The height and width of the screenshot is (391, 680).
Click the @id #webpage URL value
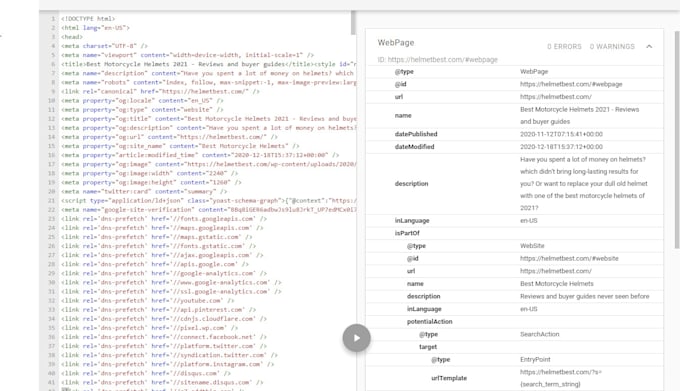(571, 84)
